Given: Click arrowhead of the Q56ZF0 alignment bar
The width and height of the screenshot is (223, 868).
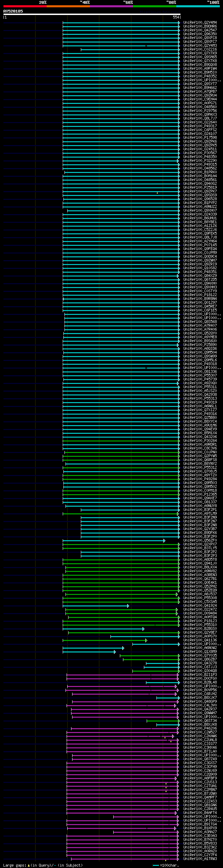Looking at the screenshot, I should [x=164, y=541].
